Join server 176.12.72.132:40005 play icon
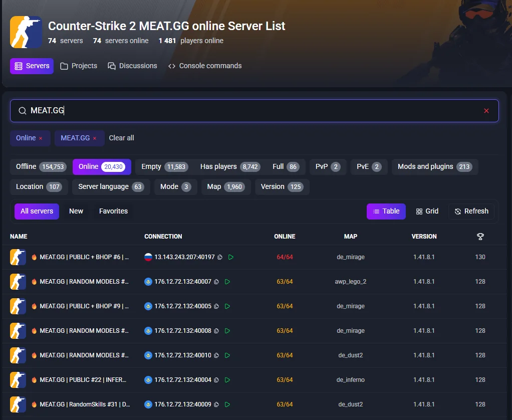Image resolution: width=512 pixels, height=420 pixels. tap(227, 306)
